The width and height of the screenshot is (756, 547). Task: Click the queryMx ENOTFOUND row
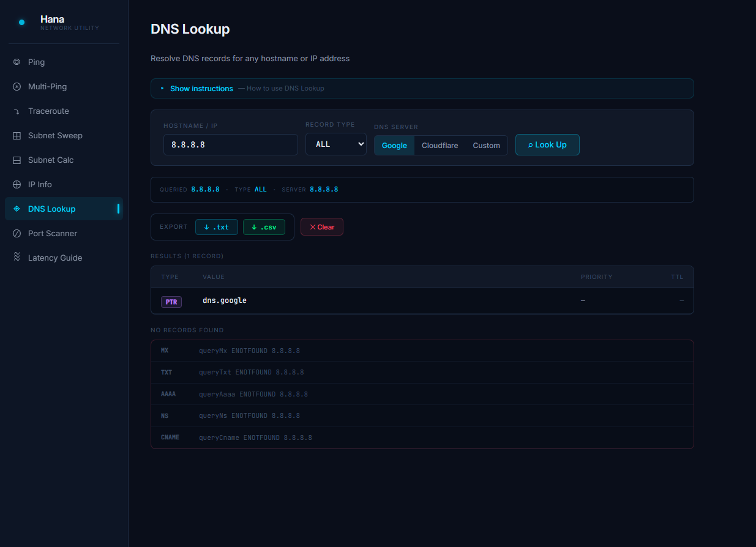(x=422, y=351)
